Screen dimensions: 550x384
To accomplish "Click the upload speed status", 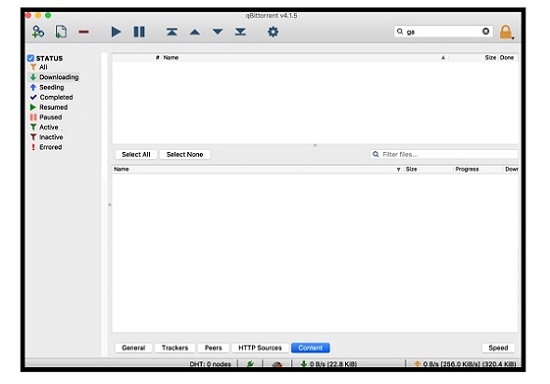I will pyautogui.click(x=465, y=364).
